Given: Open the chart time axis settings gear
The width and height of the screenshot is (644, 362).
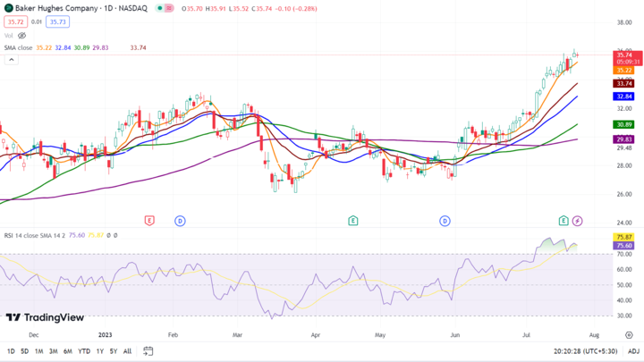Looking at the screenshot, I should pyautogui.click(x=629, y=335).
